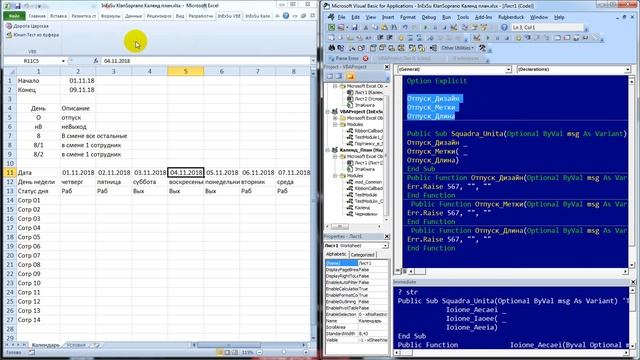The height and width of the screenshot is (360, 640).
Task: Switch to the Categorized properties tab
Action: click(x=362, y=255)
